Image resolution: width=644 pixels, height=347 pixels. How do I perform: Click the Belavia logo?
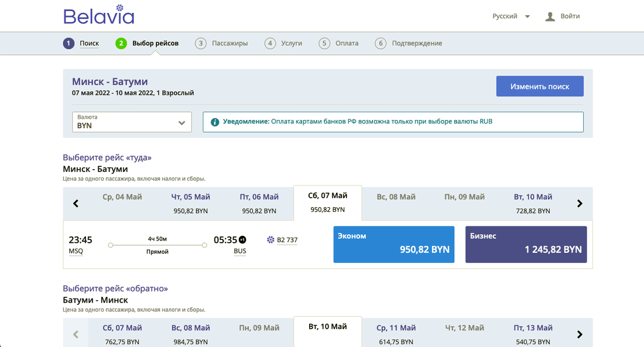[x=98, y=15]
